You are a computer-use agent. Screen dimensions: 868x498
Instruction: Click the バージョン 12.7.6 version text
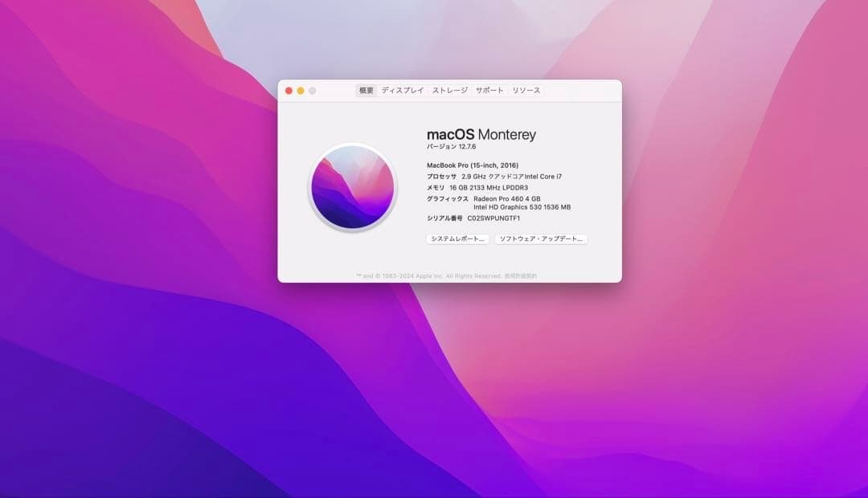(453, 146)
